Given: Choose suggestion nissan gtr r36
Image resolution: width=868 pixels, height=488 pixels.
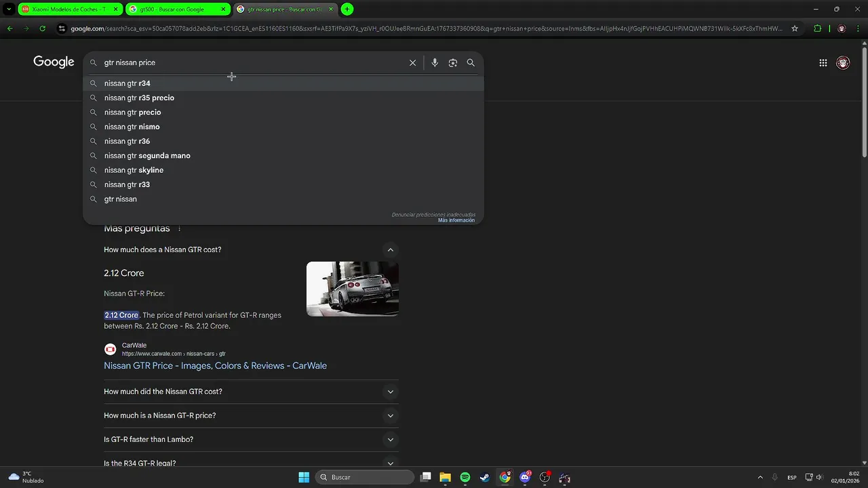Looking at the screenshot, I should (x=283, y=141).
